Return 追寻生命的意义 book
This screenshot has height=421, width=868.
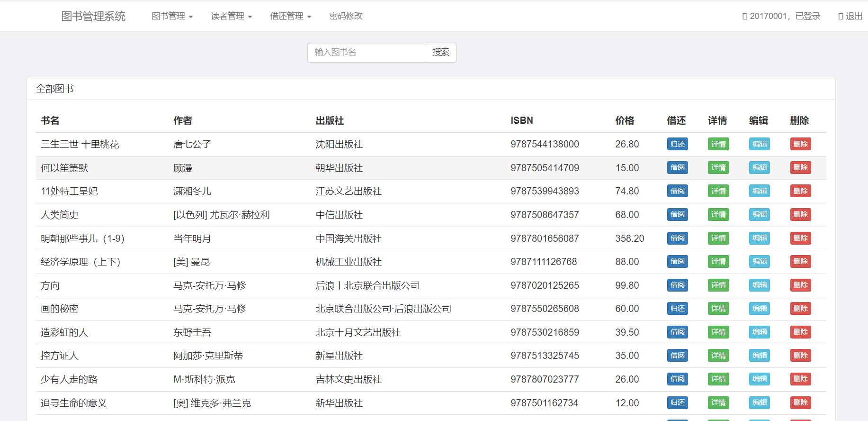(x=677, y=403)
